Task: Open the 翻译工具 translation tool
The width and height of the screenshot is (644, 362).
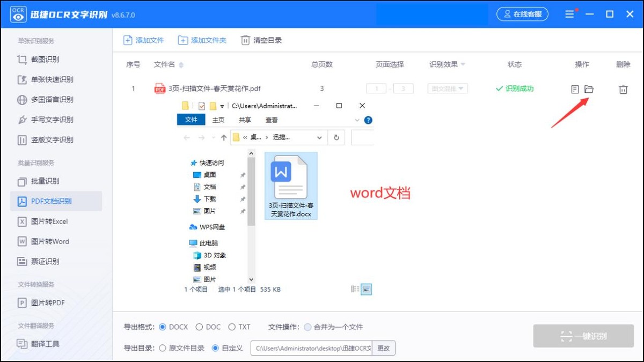Action: click(x=39, y=344)
